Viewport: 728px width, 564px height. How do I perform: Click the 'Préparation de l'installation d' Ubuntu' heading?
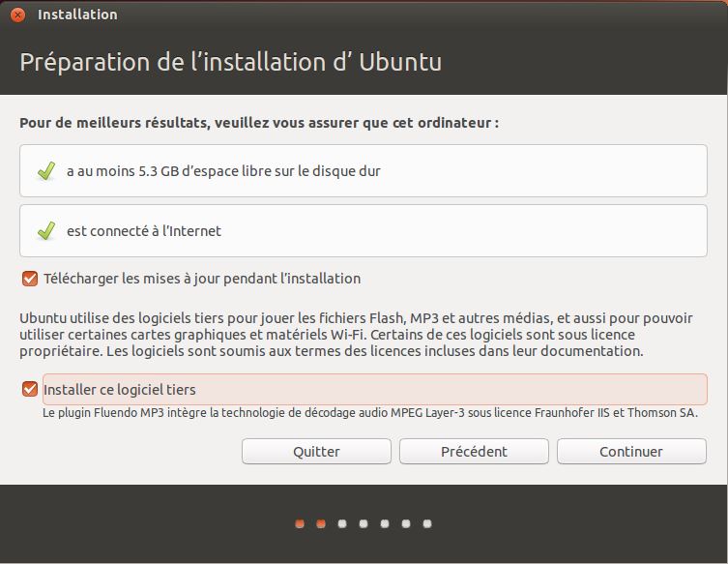pyautogui.click(x=231, y=62)
